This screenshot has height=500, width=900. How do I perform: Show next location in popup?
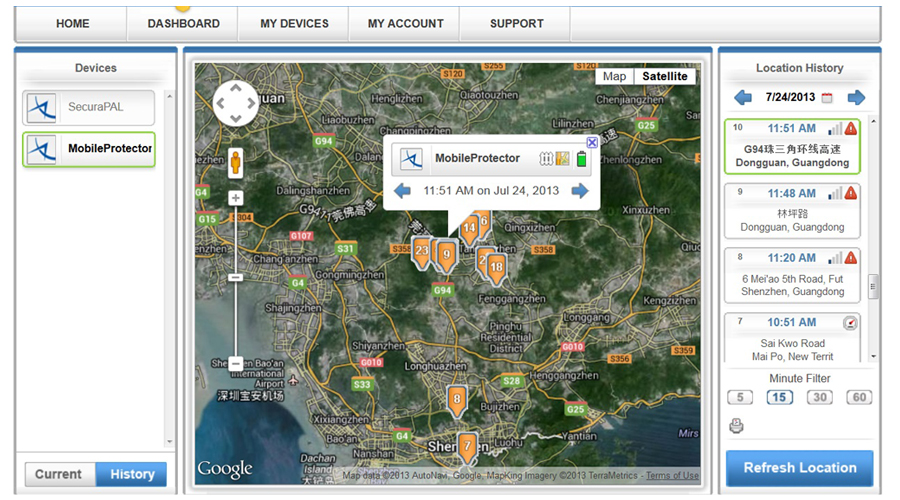[580, 191]
